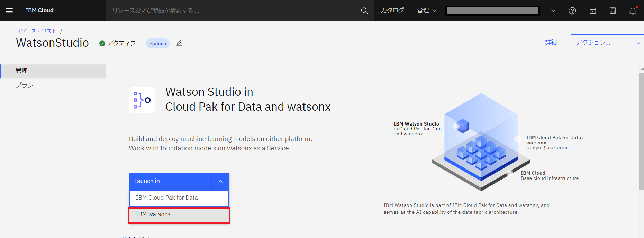This screenshot has width=644, height=238.
Task: Open the help question mark icon
Action: (x=572, y=11)
